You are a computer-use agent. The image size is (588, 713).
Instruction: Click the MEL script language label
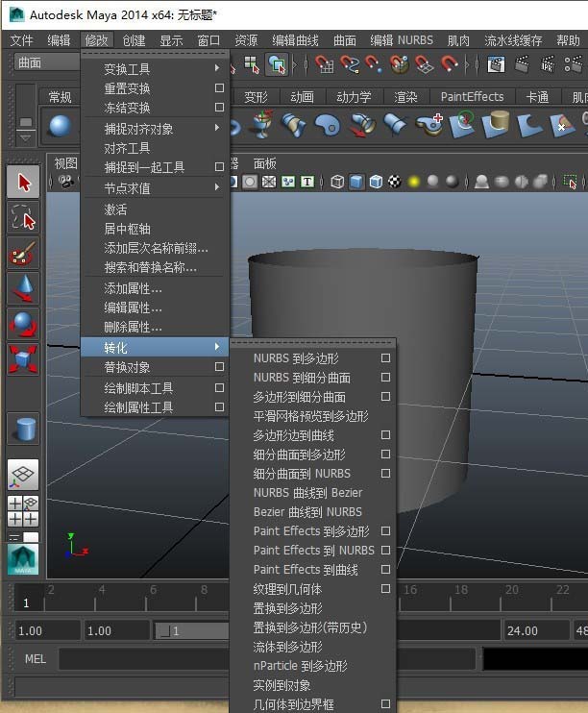coord(35,659)
